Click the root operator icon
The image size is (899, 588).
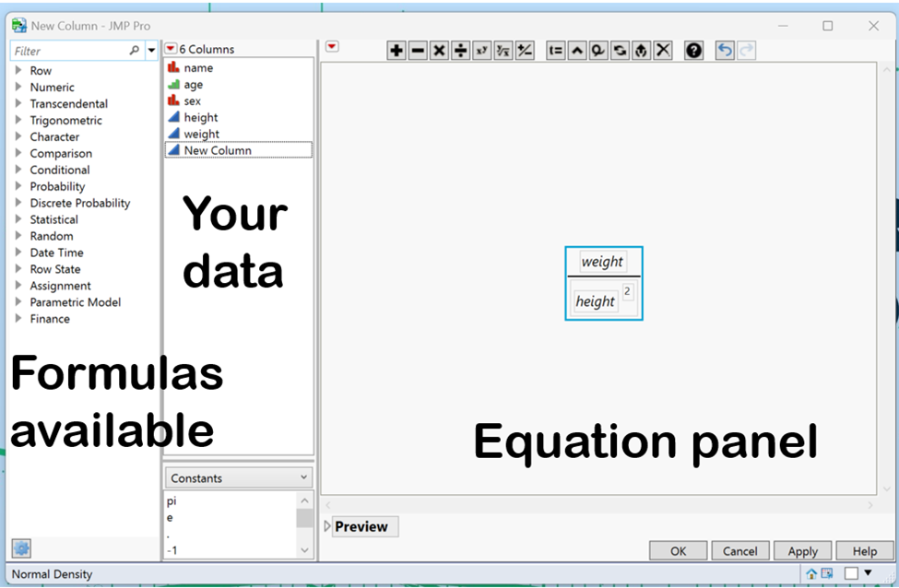point(503,50)
